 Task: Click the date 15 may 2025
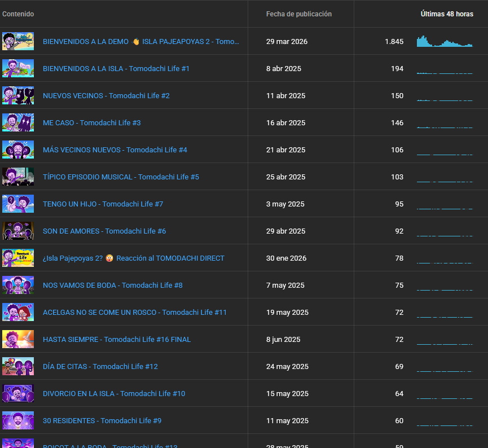pyautogui.click(x=287, y=393)
